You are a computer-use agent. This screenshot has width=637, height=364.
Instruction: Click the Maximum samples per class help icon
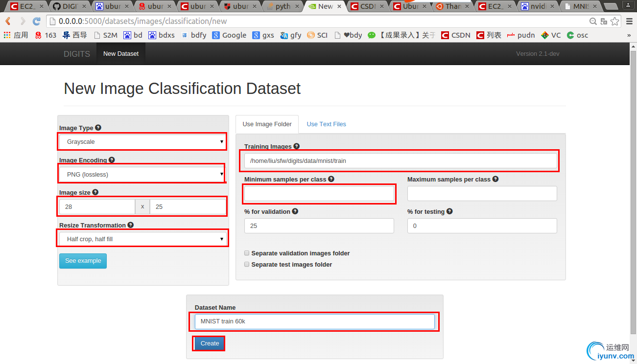(x=495, y=179)
